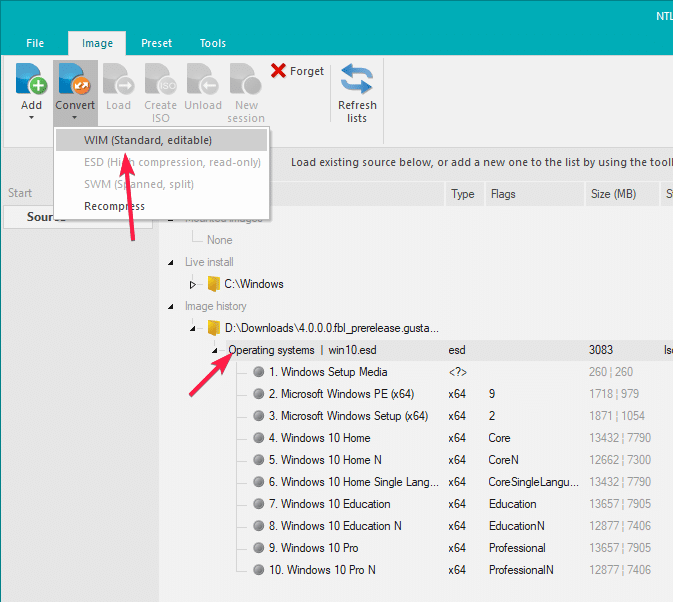Collapse the Image history section

tap(171, 306)
